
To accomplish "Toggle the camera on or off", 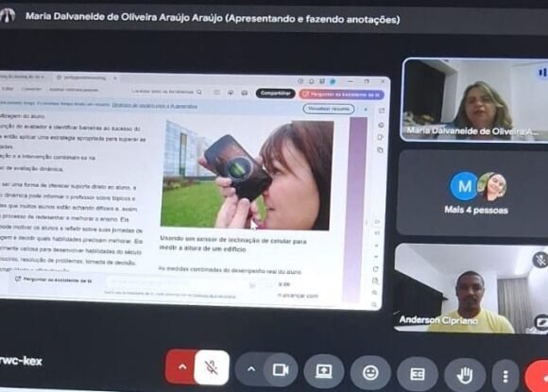I will (281, 370).
